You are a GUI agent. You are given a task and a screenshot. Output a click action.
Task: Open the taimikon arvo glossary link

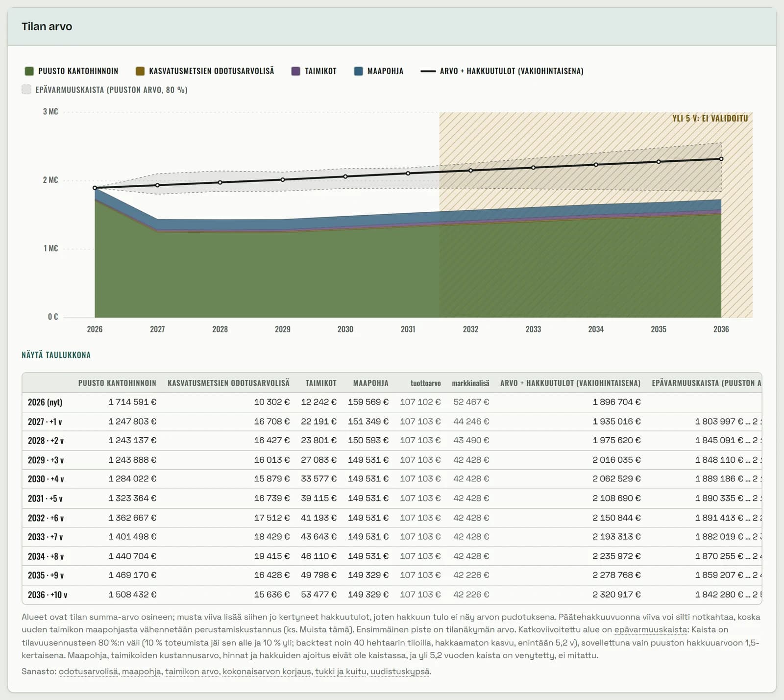pos(192,672)
